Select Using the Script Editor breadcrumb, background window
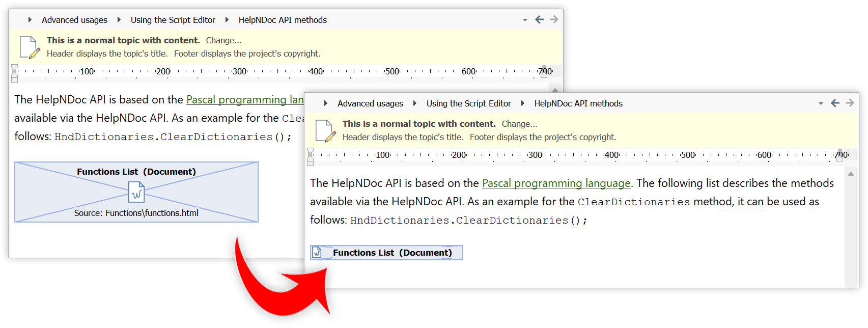The image size is (868, 328). click(173, 20)
